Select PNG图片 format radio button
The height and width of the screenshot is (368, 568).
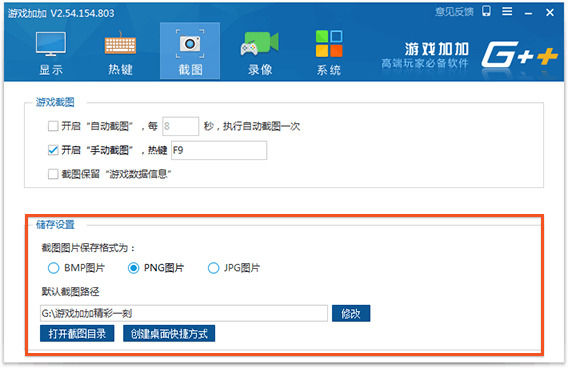tap(133, 268)
